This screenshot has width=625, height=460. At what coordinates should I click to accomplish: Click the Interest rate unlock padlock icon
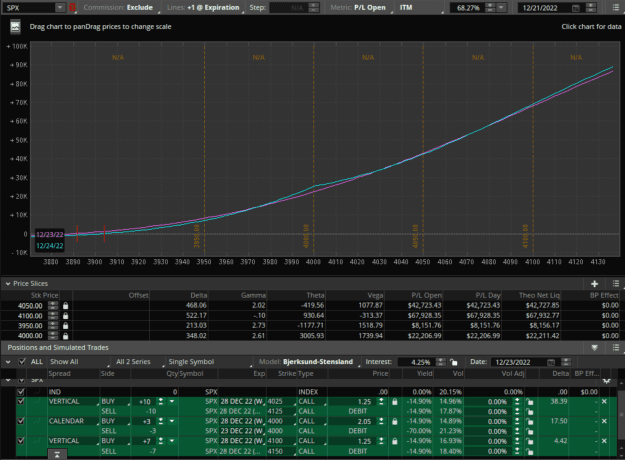coord(454,362)
